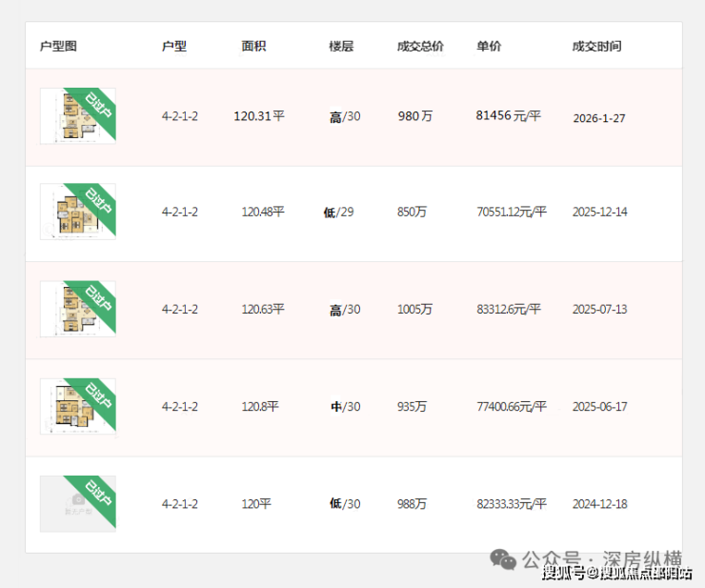Select the deal date 2026-1-27
This screenshot has height=588, width=705.
point(599,118)
